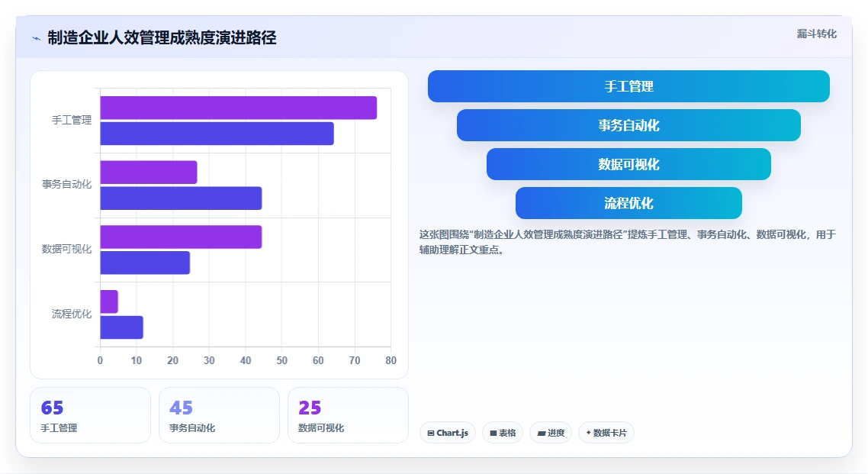Image resolution: width=868 pixels, height=474 pixels.
Task: Click the purple bar for 手工管理
Action: [x=239, y=108]
